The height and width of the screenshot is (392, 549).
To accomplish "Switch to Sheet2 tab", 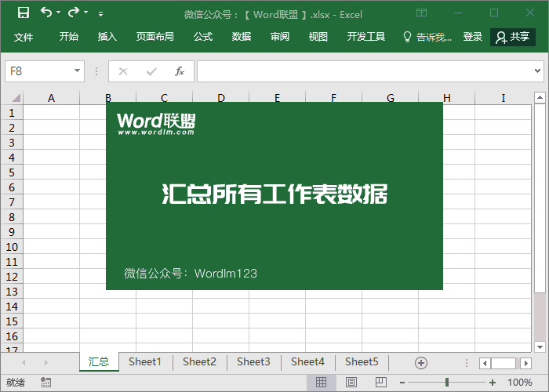I will point(199,361).
